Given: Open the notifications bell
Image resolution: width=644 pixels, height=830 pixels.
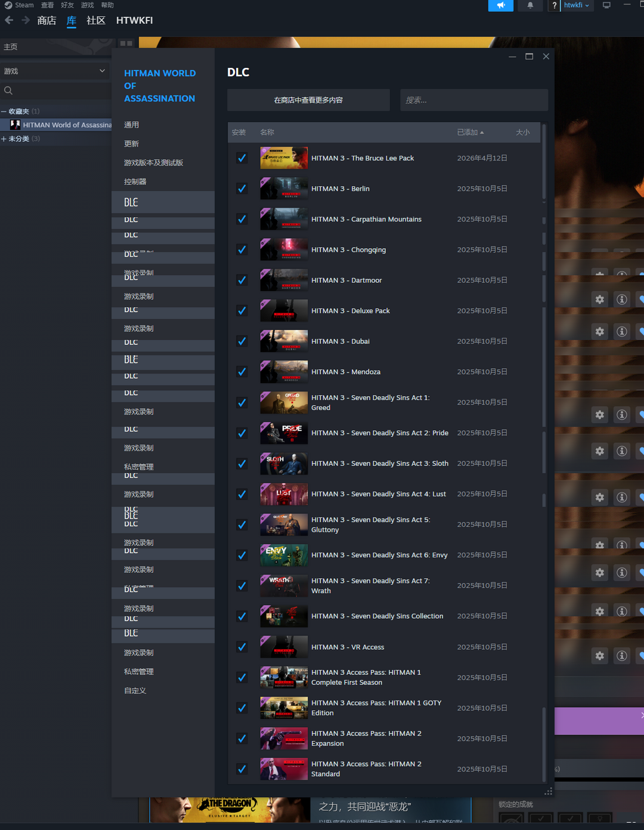Looking at the screenshot, I should point(530,5).
